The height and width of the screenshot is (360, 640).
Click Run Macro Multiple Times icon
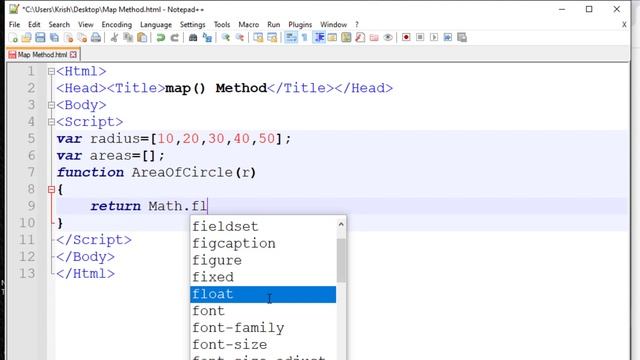coord(448,38)
